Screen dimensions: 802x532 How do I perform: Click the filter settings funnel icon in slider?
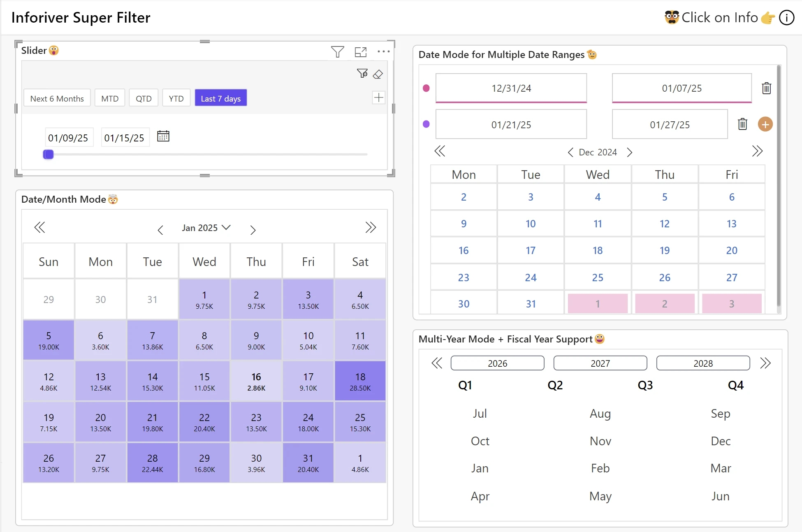[362, 73]
